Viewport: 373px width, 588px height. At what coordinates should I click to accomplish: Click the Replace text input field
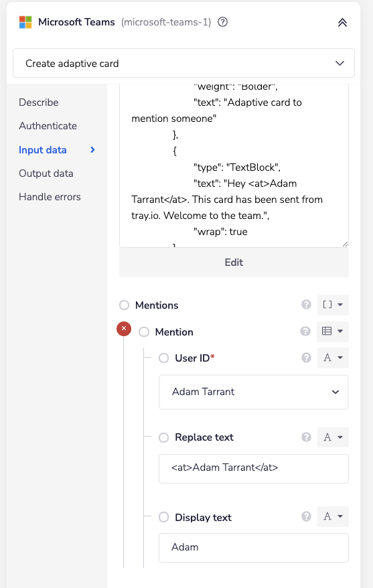click(x=254, y=468)
